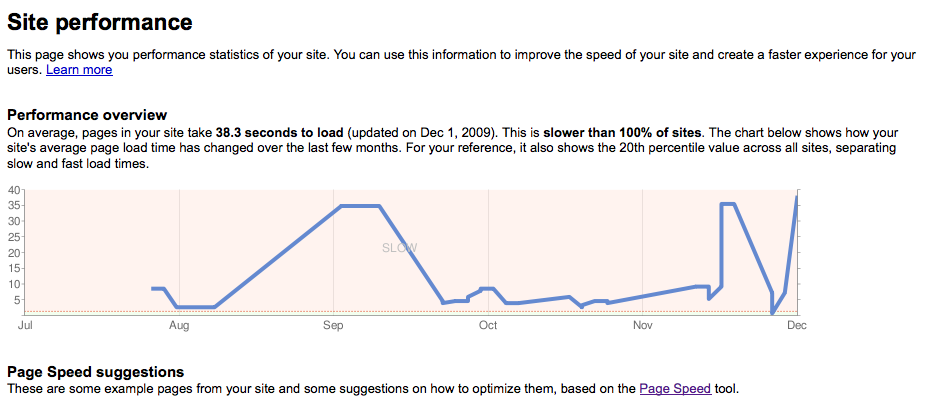Select the 20 value on the vertical axis
The height and width of the screenshot is (406, 933).
click(x=13, y=253)
